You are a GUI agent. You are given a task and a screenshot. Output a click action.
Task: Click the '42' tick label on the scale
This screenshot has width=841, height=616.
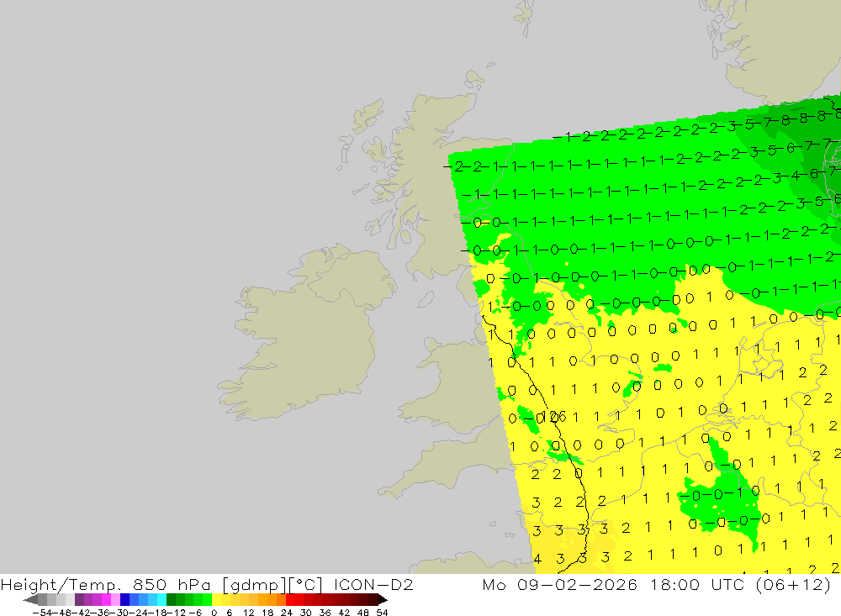344,613
